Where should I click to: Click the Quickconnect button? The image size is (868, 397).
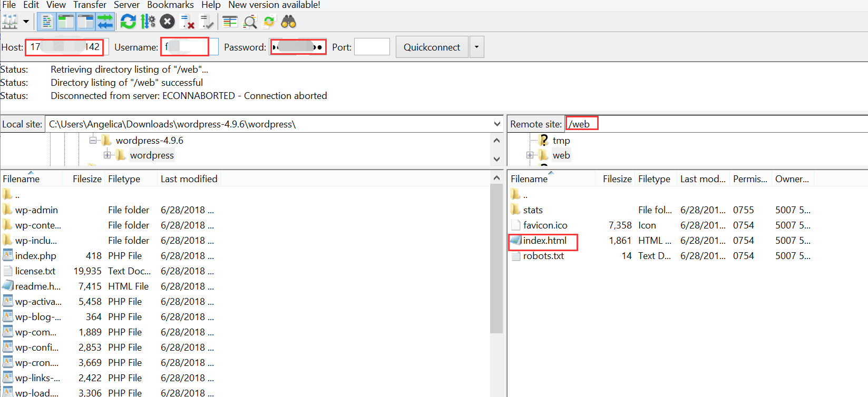pyautogui.click(x=432, y=47)
